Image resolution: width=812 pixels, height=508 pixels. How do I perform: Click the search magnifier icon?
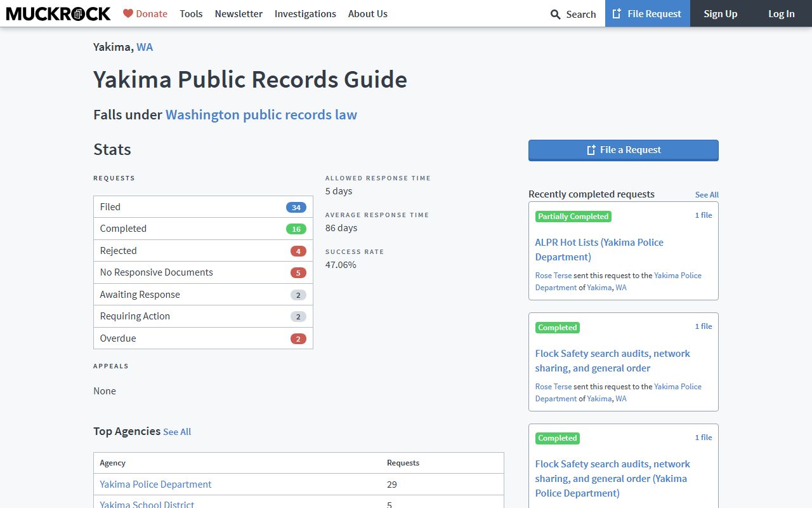coord(555,14)
